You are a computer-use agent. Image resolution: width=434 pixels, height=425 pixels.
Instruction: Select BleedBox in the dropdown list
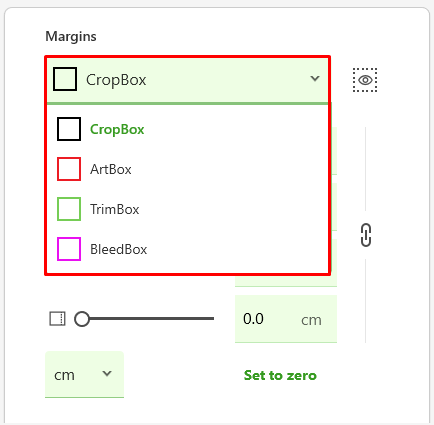[x=187, y=249]
